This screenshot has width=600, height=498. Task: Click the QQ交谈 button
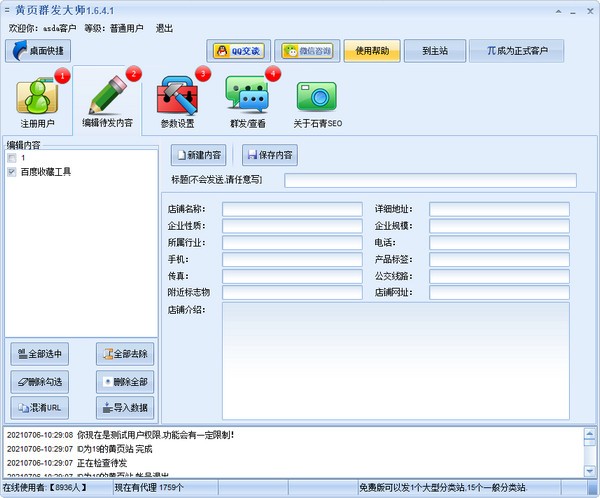point(238,51)
